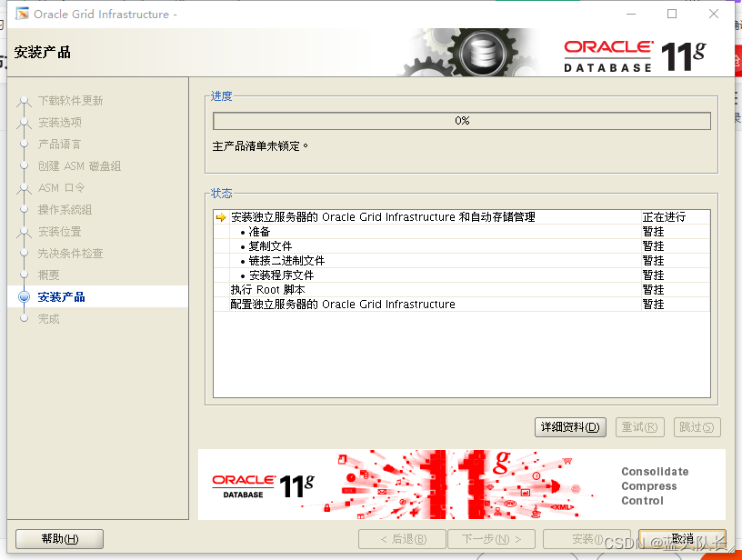Click the 下一步(N) next button
Screen dimensions: 742x560
tap(491, 539)
